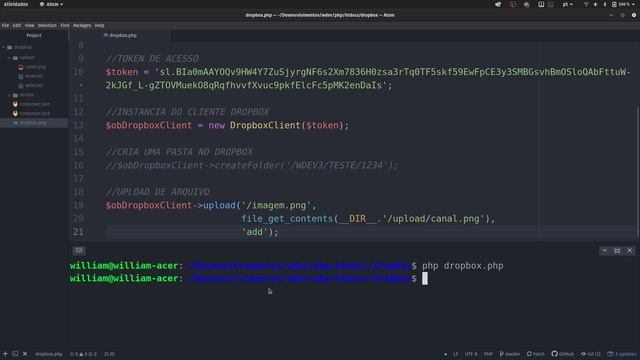Change the UTF-8 encoding

[471, 354]
